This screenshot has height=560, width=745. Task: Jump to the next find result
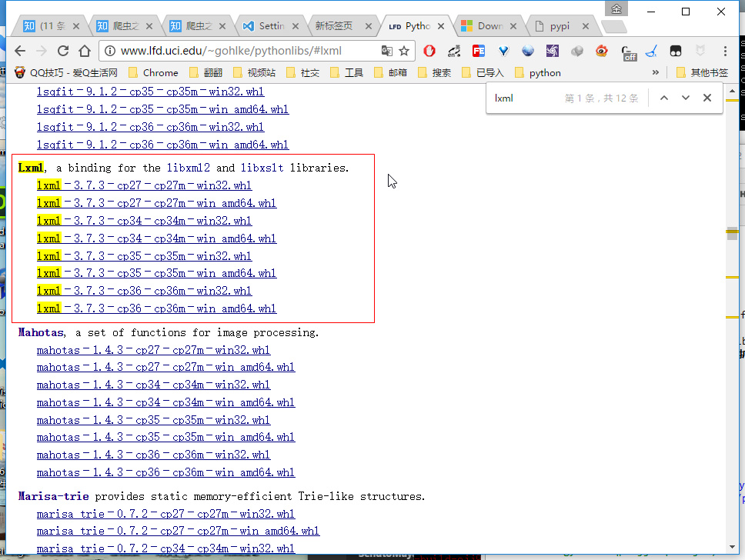click(x=685, y=98)
